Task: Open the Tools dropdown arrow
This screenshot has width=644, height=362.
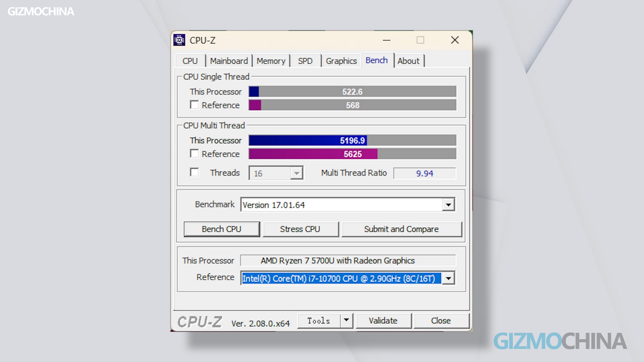Action: 346,320
